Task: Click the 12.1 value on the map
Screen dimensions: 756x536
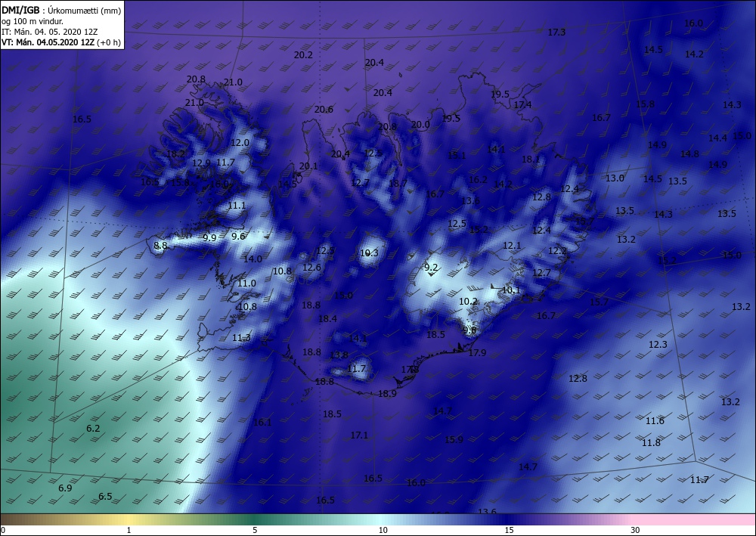Action: [512, 246]
